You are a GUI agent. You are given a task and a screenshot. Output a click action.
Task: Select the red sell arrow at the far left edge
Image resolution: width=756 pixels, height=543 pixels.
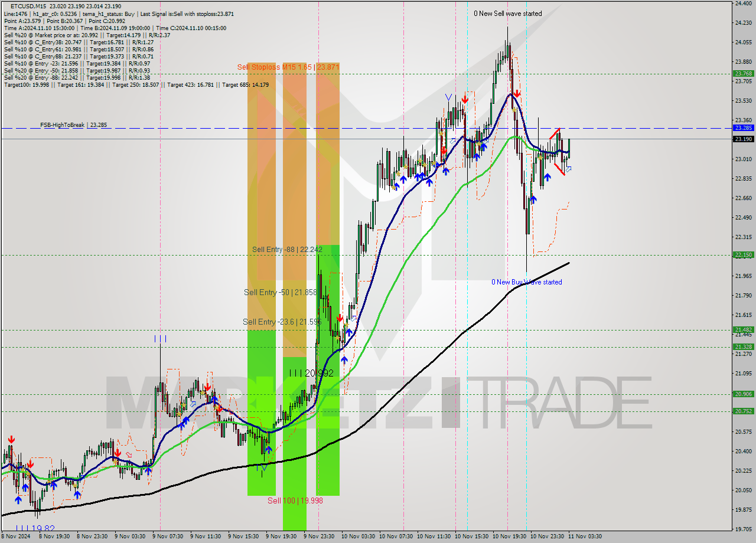[11, 439]
